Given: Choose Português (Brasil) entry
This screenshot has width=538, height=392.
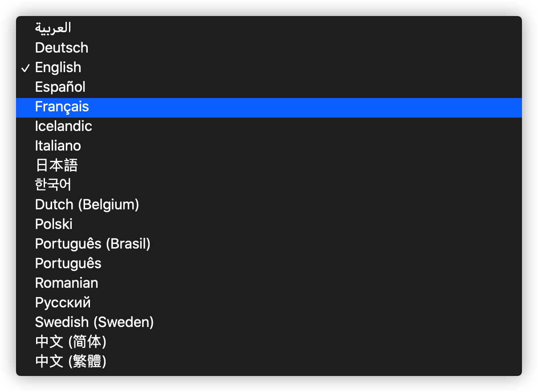Looking at the screenshot, I should coord(269,243).
